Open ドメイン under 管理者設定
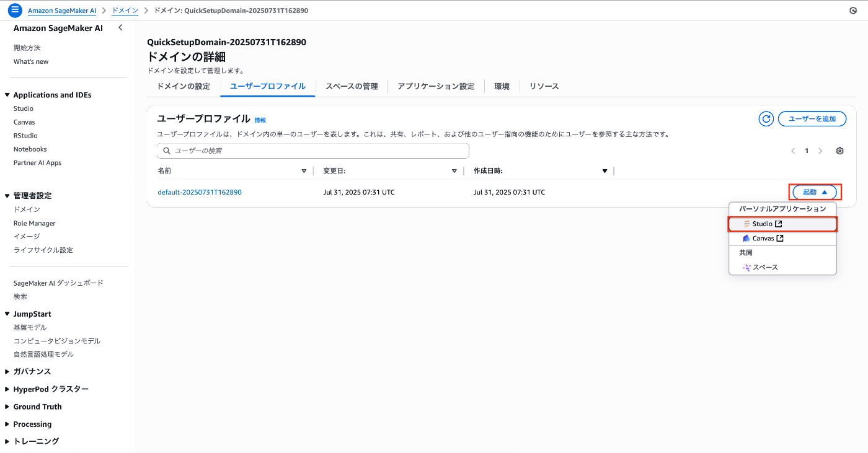 [27, 209]
